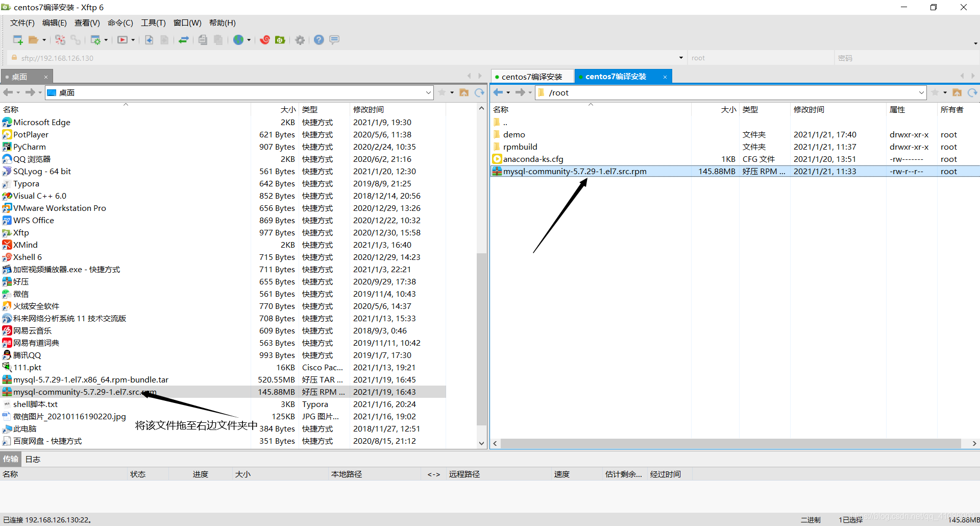Viewport: 980px width, 526px height.
Task: Click the 密码 password field
Action: coord(906,58)
